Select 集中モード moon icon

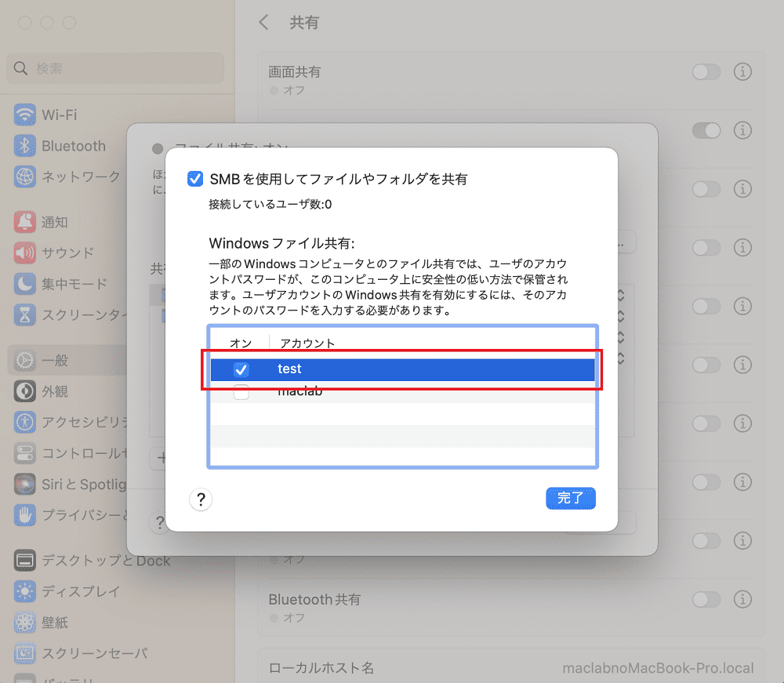pyautogui.click(x=24, y=284)
